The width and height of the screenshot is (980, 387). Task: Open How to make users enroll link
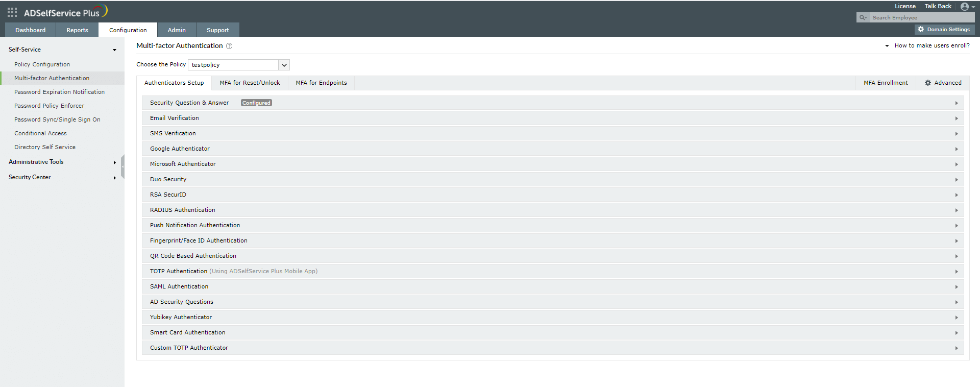pos(932,45)
